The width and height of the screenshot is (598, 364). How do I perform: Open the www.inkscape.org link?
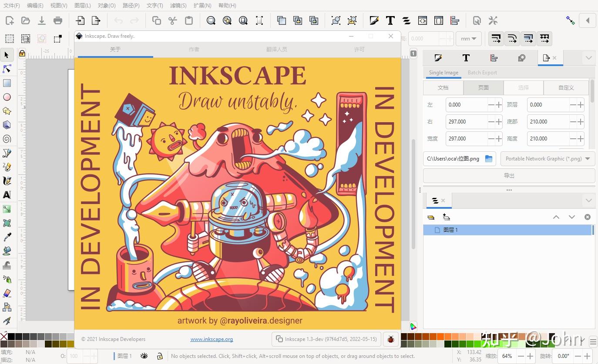point(212,339)
